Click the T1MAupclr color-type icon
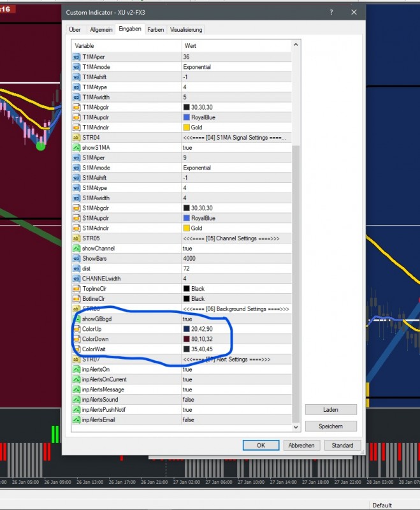This screenshot has width=420, height=510. click(x=76, y=117)
